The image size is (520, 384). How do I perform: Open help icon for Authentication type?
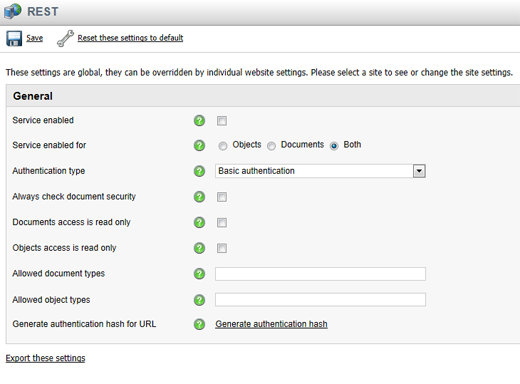[199, 171]
